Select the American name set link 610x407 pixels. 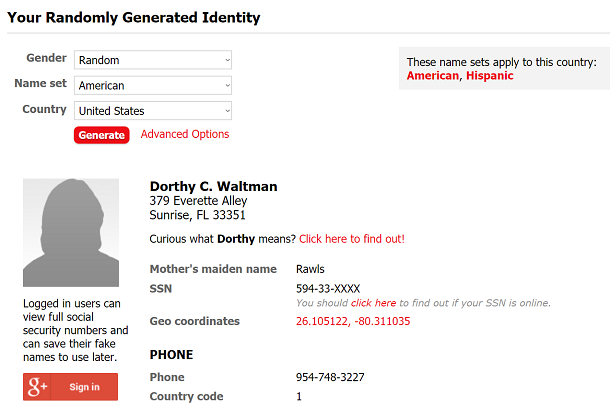click(433, 75)
